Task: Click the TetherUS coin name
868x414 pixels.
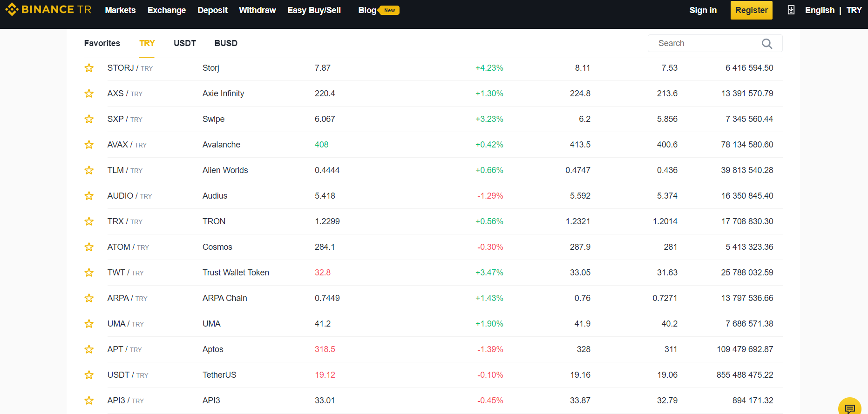Action: (x=219, y=375)
